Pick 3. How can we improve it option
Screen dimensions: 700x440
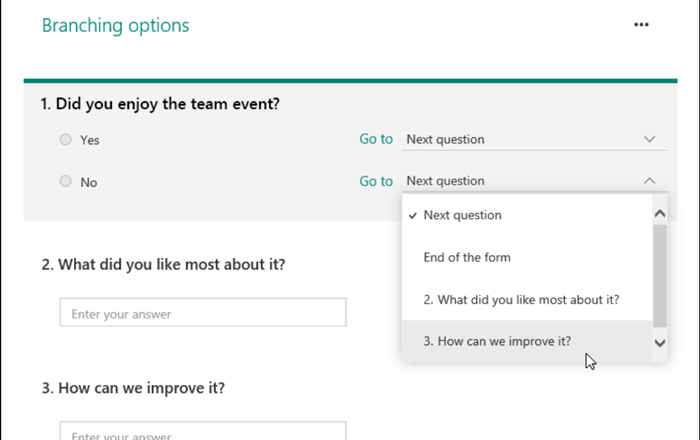pyautogui.click(x=497, y=341)
